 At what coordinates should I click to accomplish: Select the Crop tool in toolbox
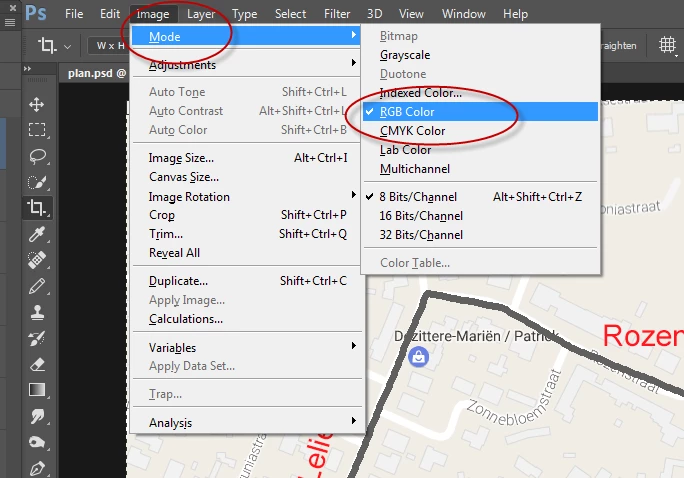tap(37, 208)
